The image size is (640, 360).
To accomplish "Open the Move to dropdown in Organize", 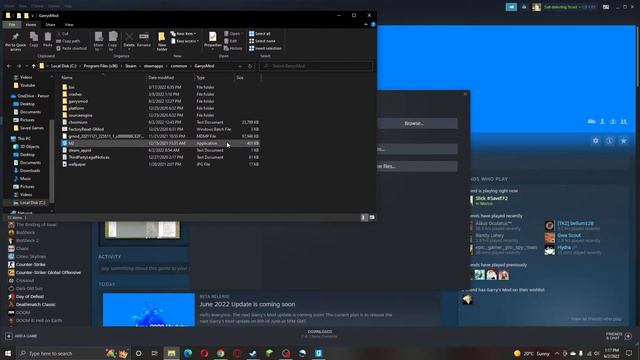I will (x=98, y=41).
